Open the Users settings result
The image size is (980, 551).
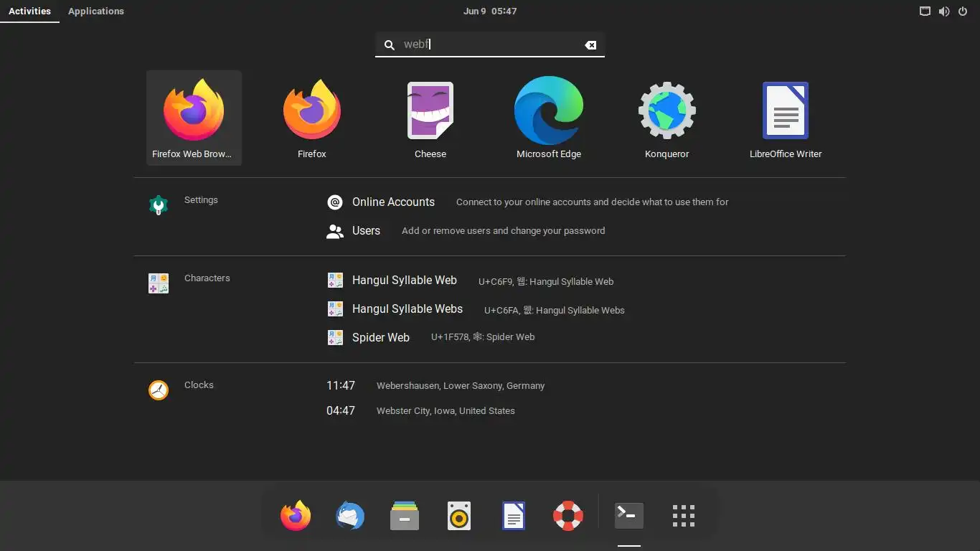[466, 231]
